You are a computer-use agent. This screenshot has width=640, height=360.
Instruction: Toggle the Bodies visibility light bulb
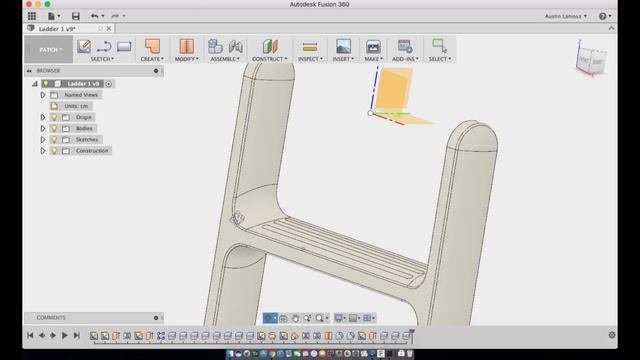pos(54,128)
